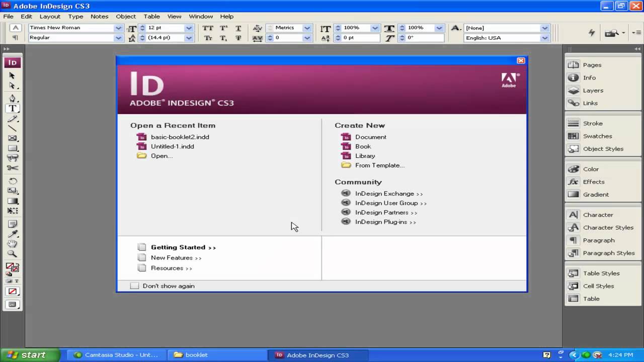Create a new Document from welcome screen
The image size is (644, 362).
[371, 137]
